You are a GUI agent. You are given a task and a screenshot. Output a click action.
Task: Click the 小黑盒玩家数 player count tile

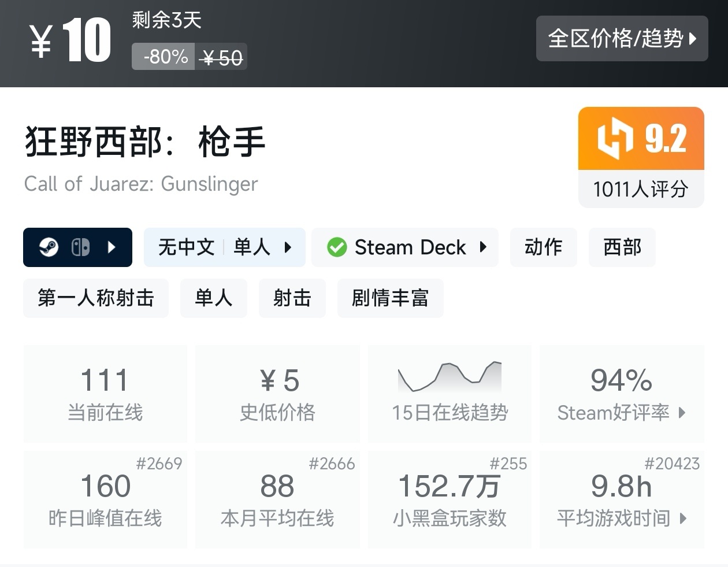(450, 499)
